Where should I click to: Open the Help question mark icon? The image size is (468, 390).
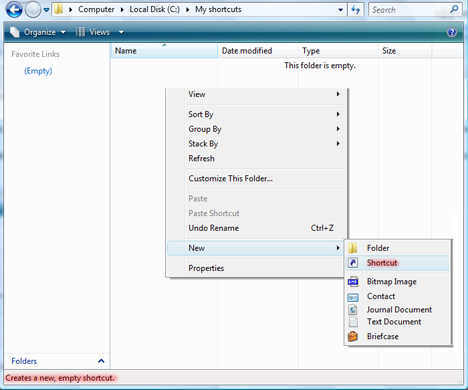[452, 32]
